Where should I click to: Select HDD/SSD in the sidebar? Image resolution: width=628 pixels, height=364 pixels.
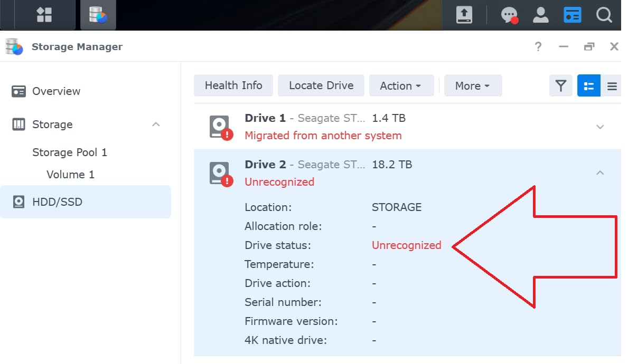(x=57, y=202)
